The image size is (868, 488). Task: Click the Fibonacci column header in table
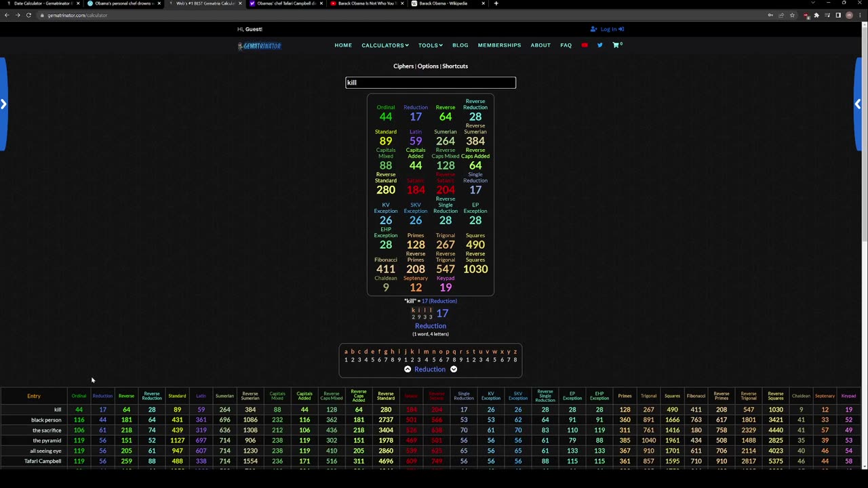696,396
